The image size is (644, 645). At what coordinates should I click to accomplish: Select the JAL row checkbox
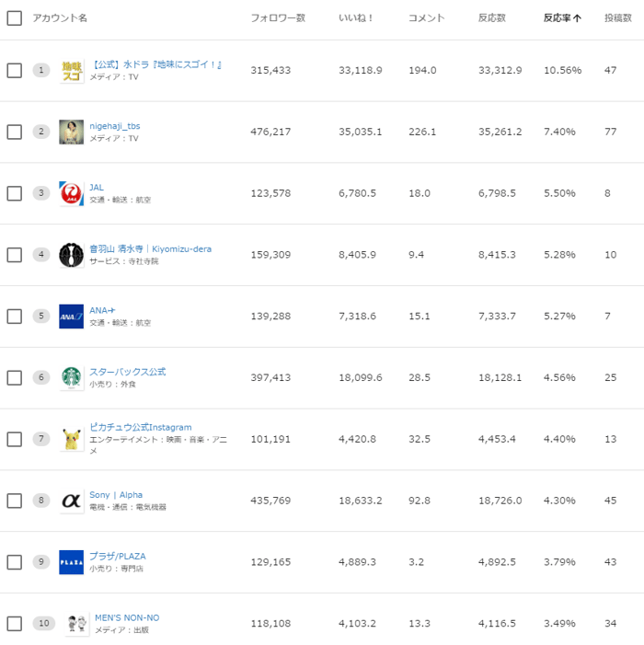click(15, 193)
